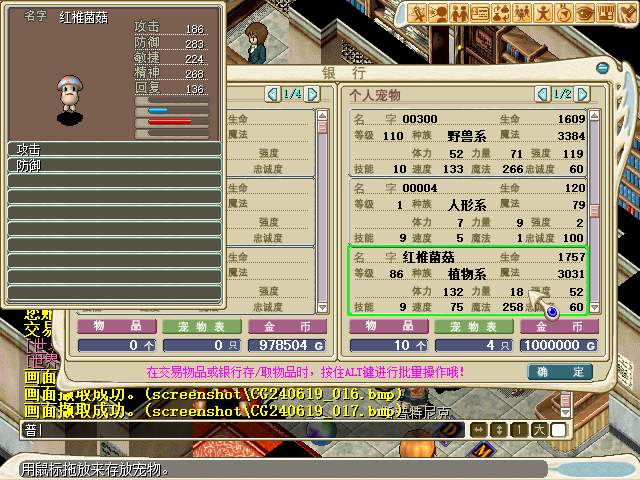Click up arrow of bank pet scrollbar

pos(322,115)
